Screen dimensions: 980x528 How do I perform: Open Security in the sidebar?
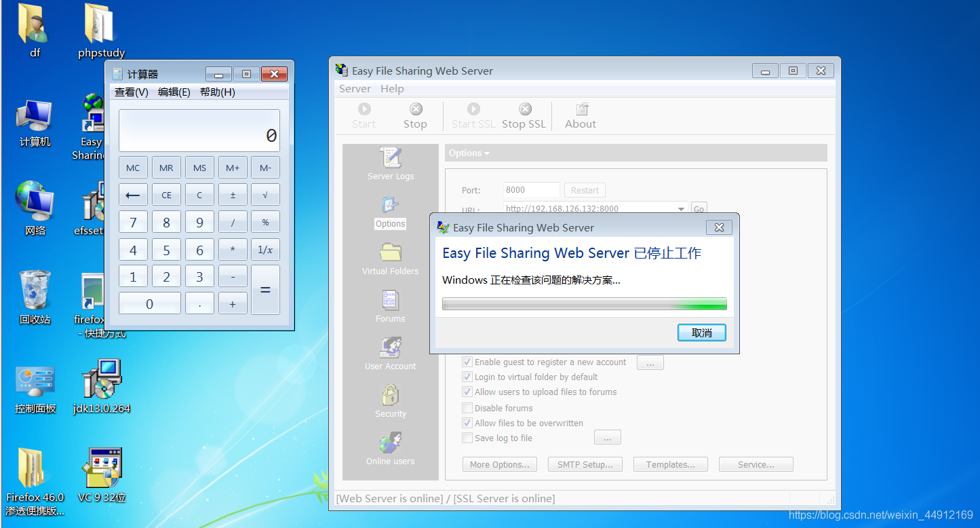391,402
